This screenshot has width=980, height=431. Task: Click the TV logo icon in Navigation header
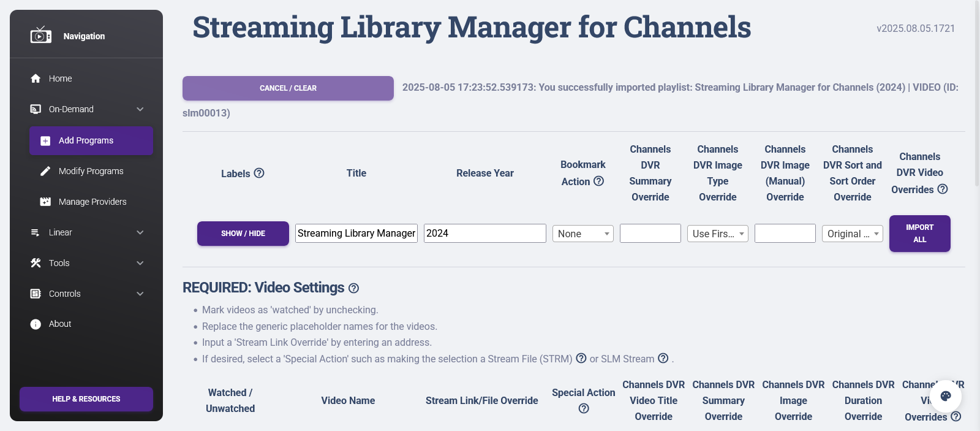coord(41,36)
